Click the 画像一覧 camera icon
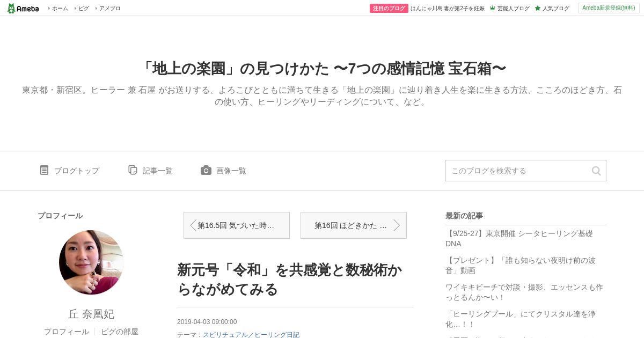Image resolution: width=644 pixels, height=338 pixels. coord(206,170)
